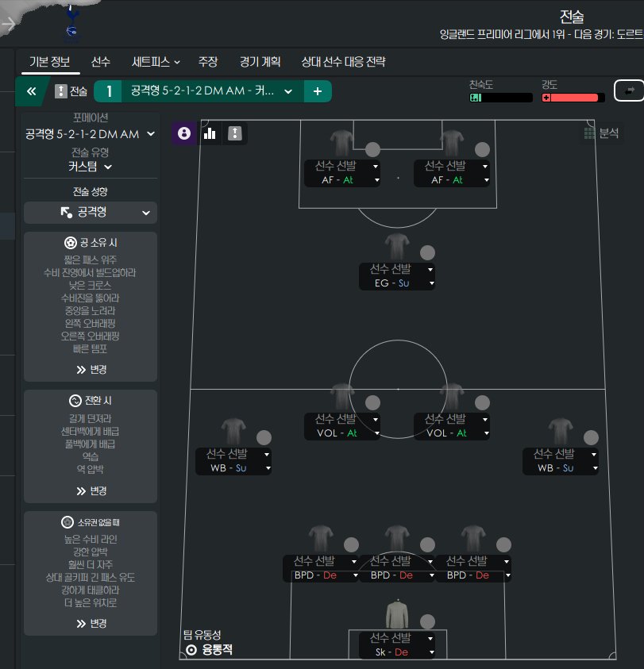The height and width of the screenshot is (669, 644).
Task: Click the swap tactics icon at top right
Action: coord(629,90)
